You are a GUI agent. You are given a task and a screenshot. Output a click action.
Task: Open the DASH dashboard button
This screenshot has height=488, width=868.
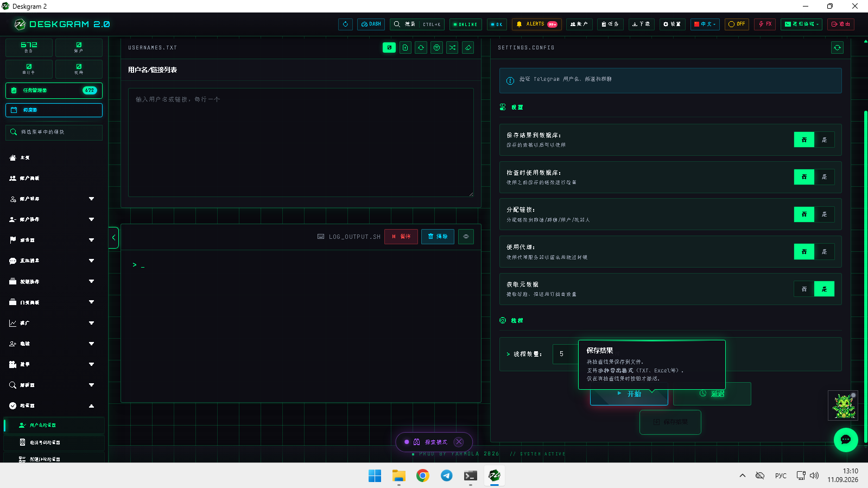point(371,24)
